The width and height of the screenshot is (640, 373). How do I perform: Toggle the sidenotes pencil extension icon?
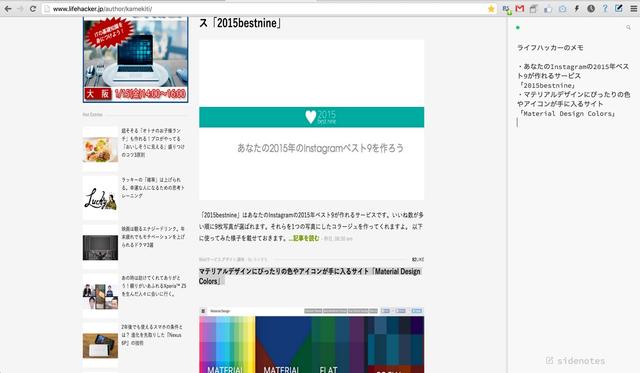[619, 8]
